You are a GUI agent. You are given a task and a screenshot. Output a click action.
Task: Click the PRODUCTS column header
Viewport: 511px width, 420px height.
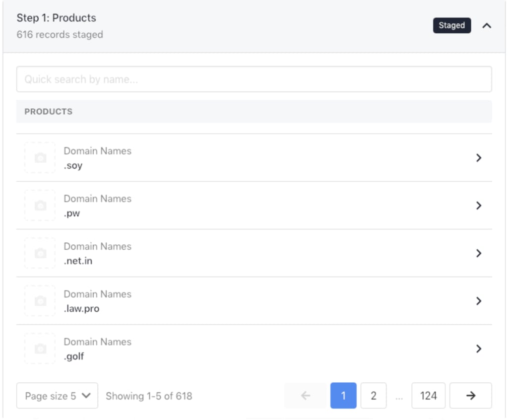click(48, 112)
